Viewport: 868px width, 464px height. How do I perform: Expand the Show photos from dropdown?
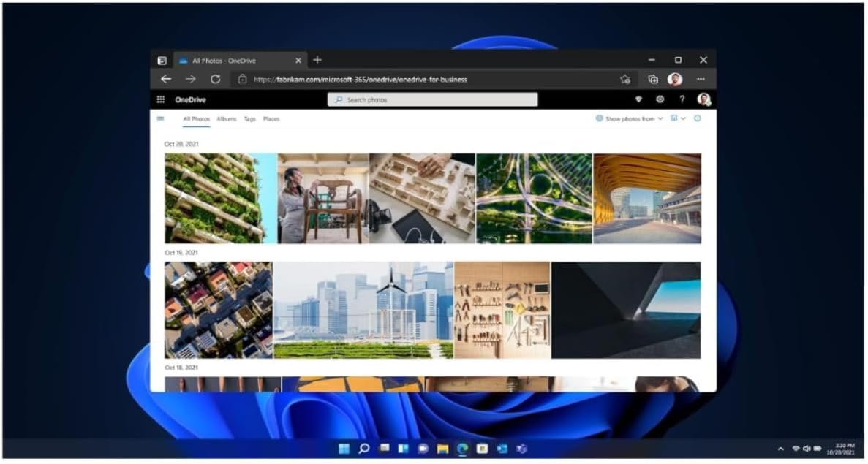tap(630, 118)
